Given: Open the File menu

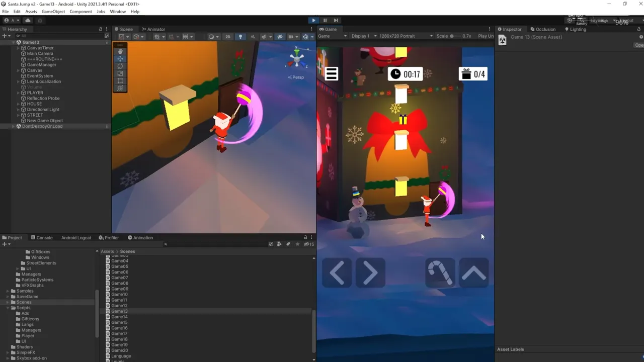Looking at the screenshot, I should pyautogui.click(x=5, y=11).
